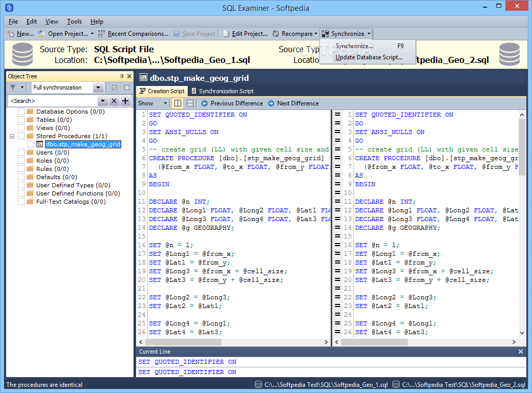The width and height of the screenshot is (532, 393).
Task: Click the plus icon beside search box
Action: click(x=125, y=101)
